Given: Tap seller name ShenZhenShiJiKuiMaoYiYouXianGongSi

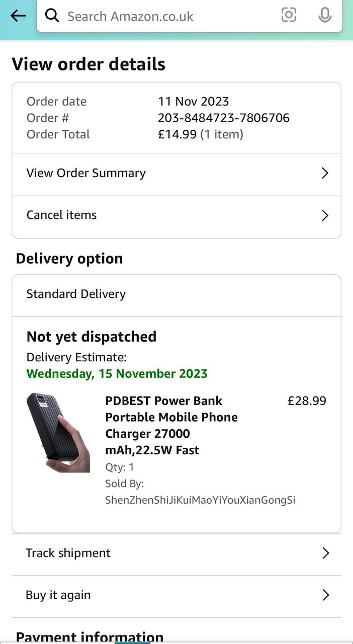Looking at the screenshot, I should tap(200, 500).
